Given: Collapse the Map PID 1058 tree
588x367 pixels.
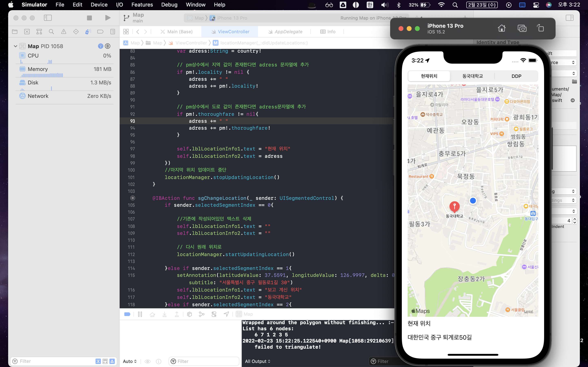Looking at the screenshot, I should click(x=15, y=46).
